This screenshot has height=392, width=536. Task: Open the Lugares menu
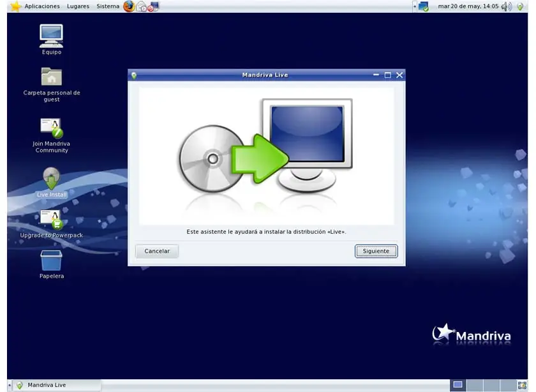pyautogui.click(x=78, y=6)
